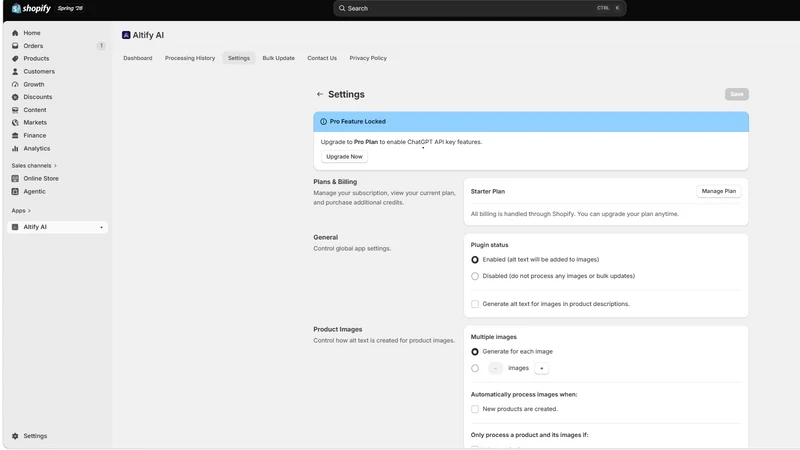Click the search magnifier icon
This screenshot has height=450, width=800.
pos(342,8)
